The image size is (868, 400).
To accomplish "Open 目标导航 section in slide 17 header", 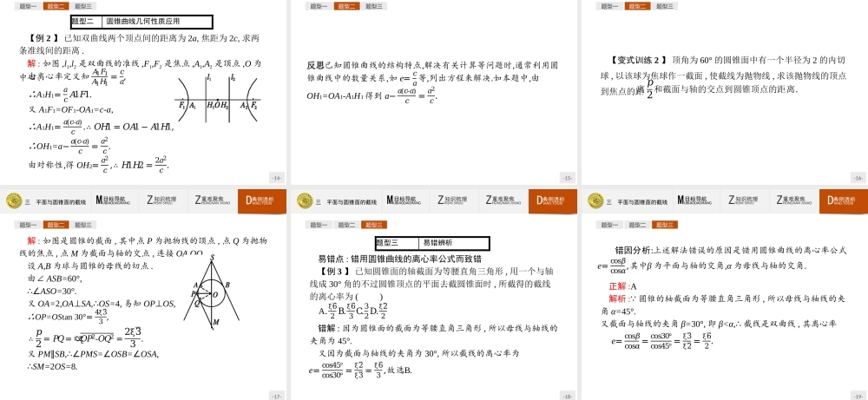I will point(115,200).
